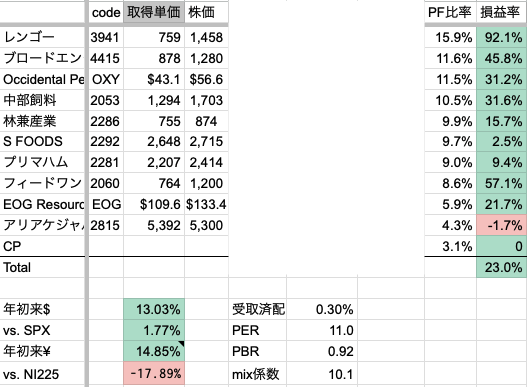
Task: Click the red -1.7% loss cell
Action: coord(501,225)
